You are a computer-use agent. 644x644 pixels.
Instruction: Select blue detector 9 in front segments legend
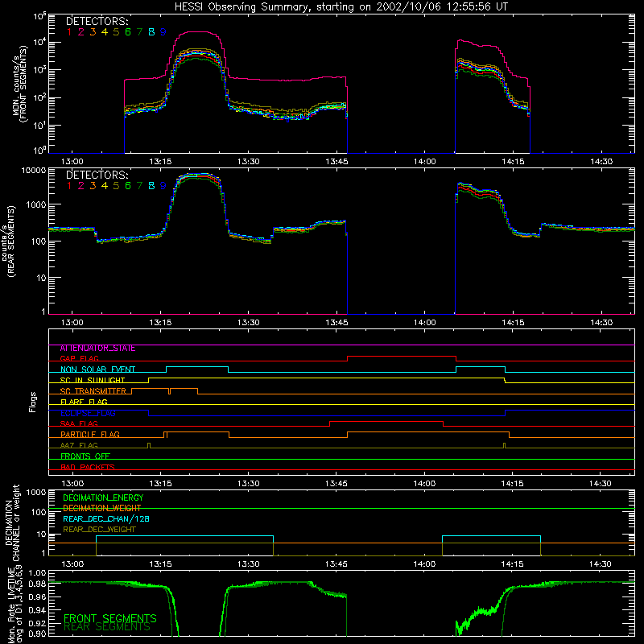click(x=163, y=32)
